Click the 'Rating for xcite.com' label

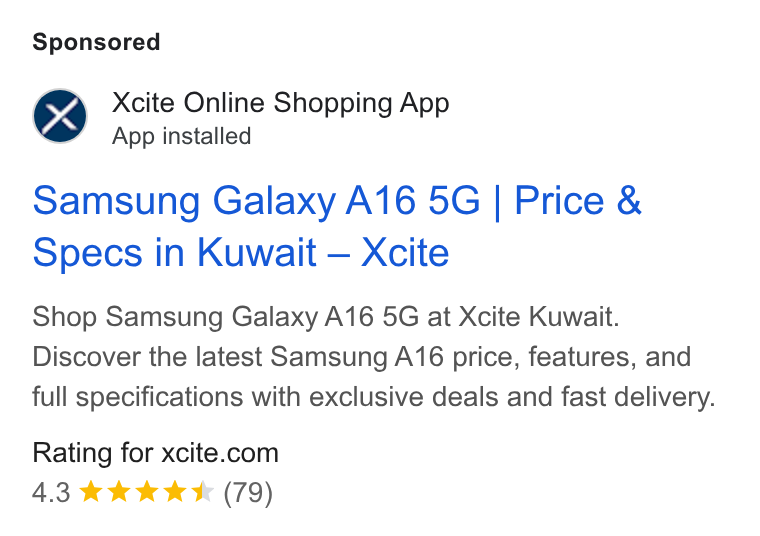click(155, 453)
